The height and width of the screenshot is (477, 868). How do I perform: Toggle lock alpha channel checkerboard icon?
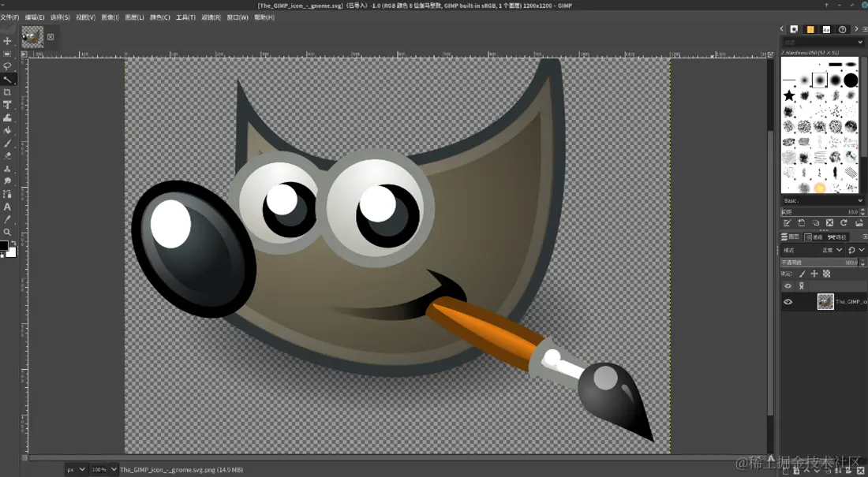[x=826, y=274]
